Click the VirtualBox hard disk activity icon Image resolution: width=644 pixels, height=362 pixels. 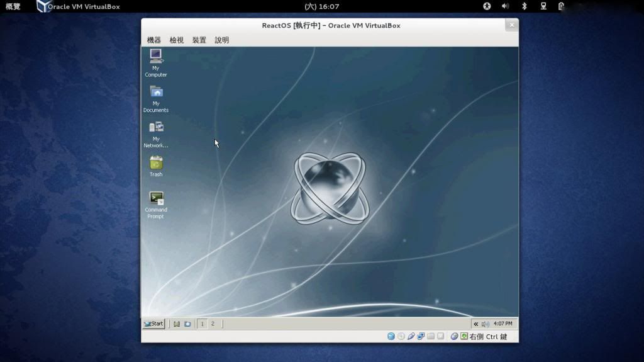391,336
